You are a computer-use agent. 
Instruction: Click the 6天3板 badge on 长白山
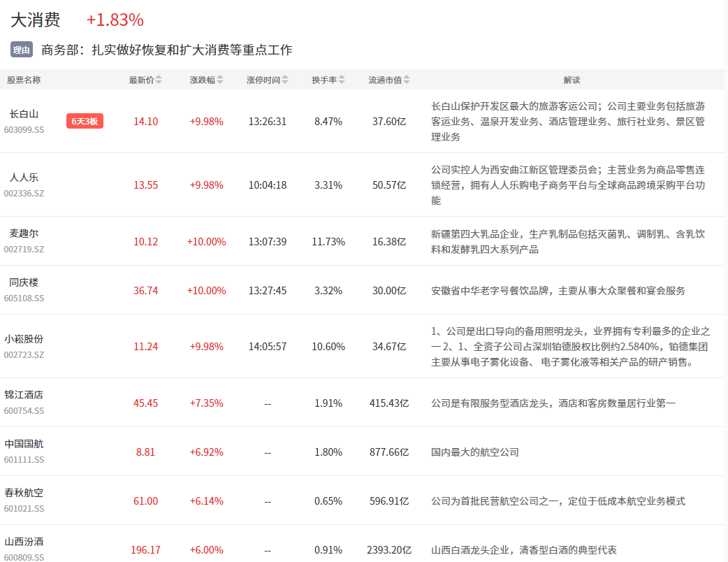tap(85, 121)
